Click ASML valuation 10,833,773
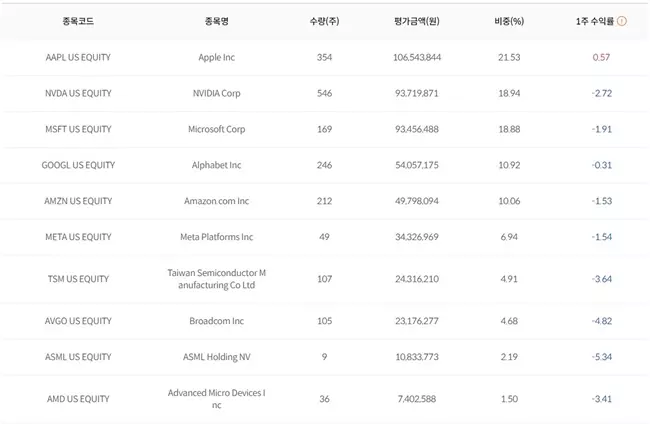Viewport: 650px width, 424px height. tap(417, 357)
